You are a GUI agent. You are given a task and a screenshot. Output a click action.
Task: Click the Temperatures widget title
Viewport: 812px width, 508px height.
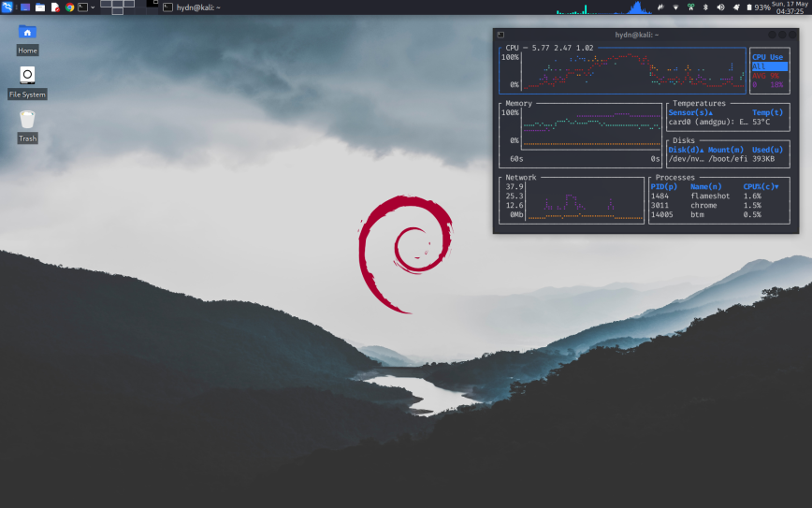tap(699, 103)
